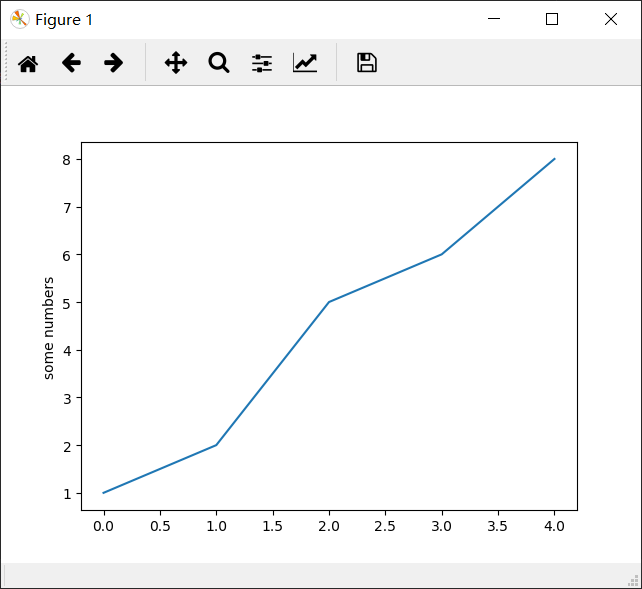Save the figure with floppy disk icon
Image resolution: width=642 pixels, height=589 pixels.
point(367,63)
